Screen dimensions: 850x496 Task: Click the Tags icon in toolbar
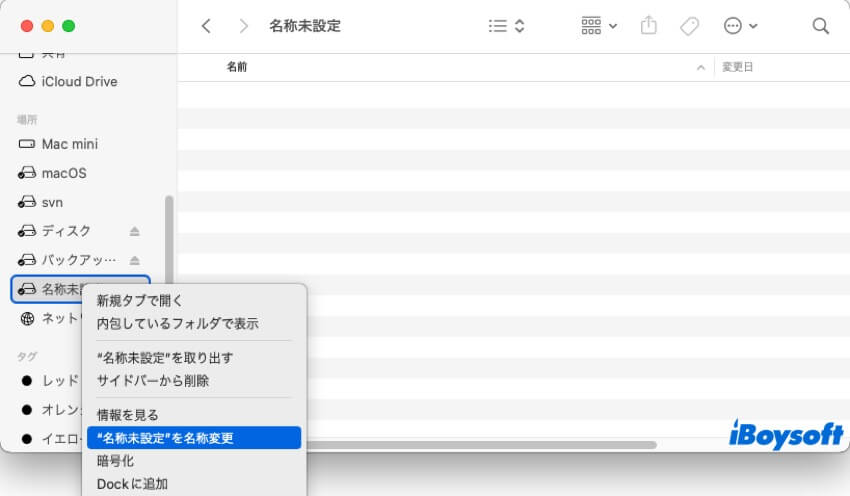(689, 26)
